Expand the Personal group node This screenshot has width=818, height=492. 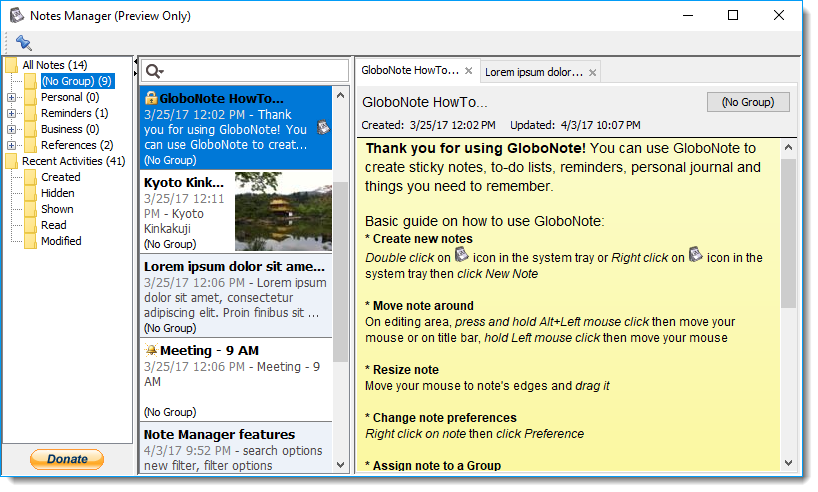pyautogui.click(x=11, y=98)
